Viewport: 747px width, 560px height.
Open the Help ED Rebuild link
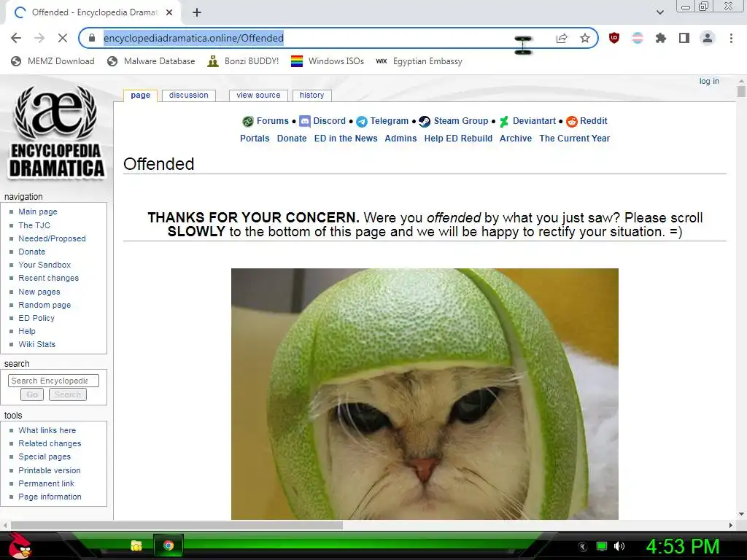click(458, 138)
